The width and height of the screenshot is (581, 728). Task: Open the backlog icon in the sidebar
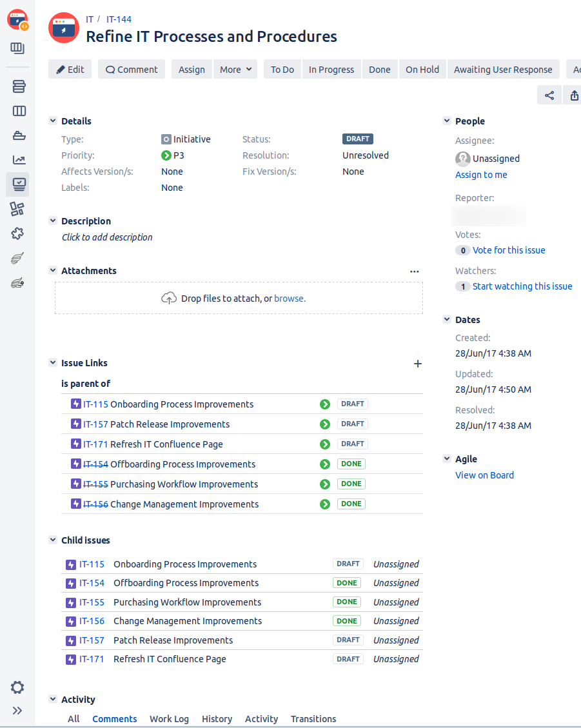[x=19, y=86]
